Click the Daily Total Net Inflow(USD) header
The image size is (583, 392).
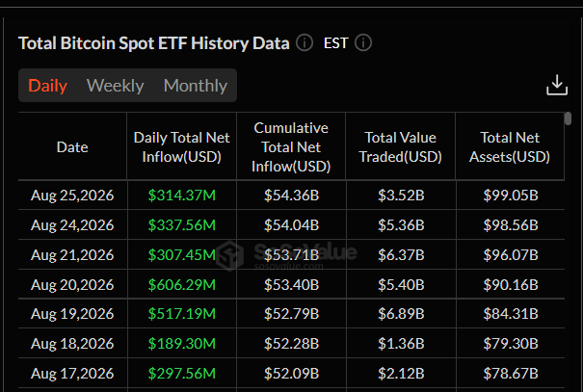coord(181,147)
